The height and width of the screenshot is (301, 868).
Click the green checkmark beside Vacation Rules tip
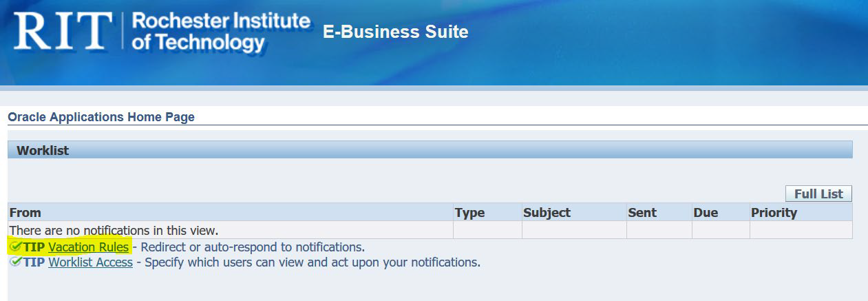(x=15, y=247)
